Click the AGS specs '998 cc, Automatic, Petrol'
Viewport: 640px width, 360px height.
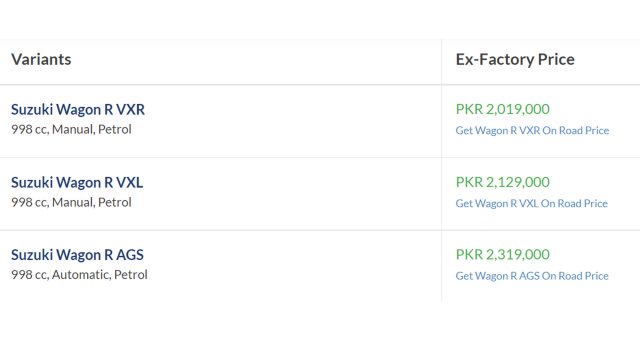pyautogui.click(x=79, y=275)
